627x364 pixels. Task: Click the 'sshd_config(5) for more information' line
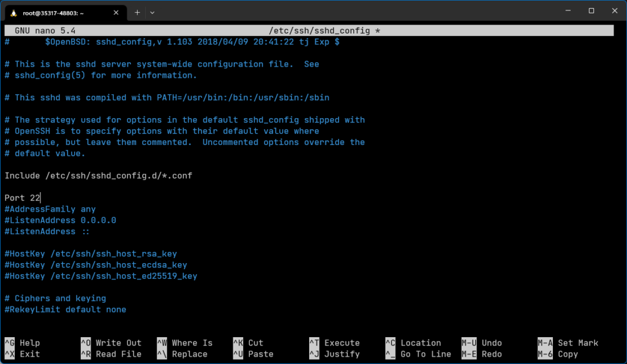(x=101, y=75)
